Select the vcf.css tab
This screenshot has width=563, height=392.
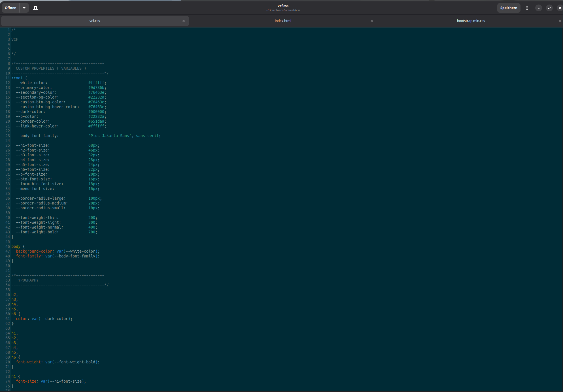point(95,21)
